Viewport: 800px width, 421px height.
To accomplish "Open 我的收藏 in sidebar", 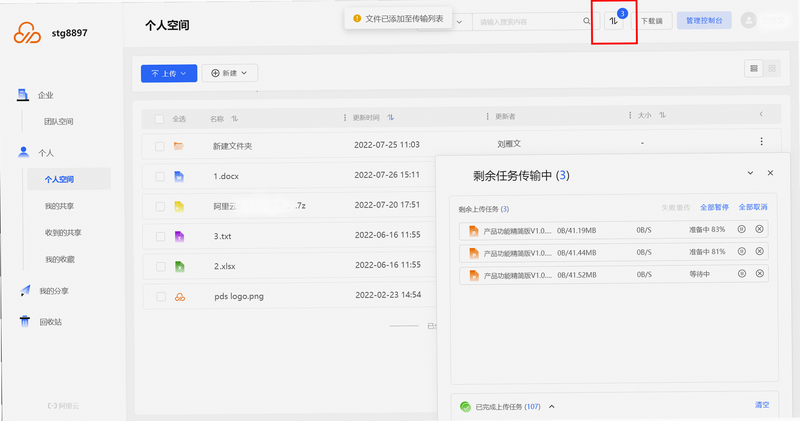I will (x=60, y=259).
